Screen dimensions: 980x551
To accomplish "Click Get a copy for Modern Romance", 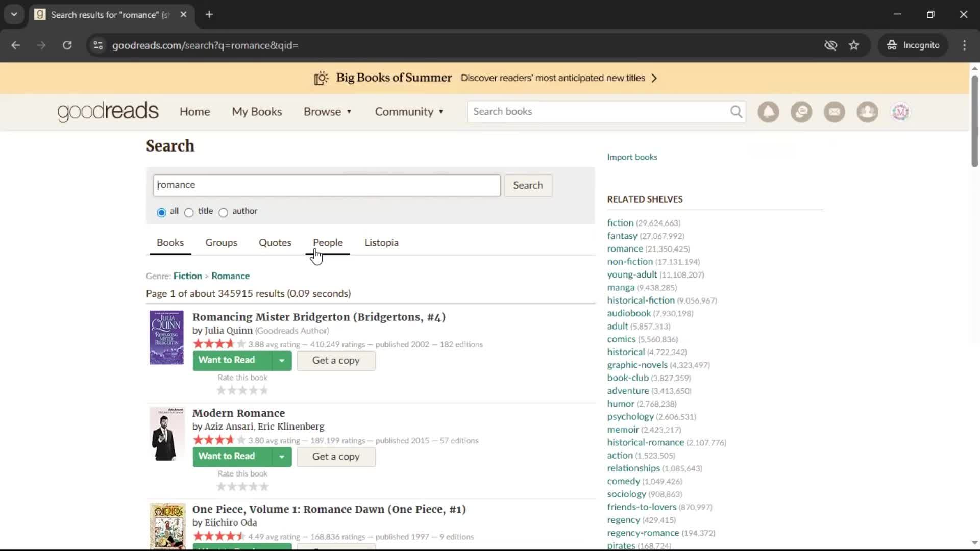I will [x=336, y=457].
